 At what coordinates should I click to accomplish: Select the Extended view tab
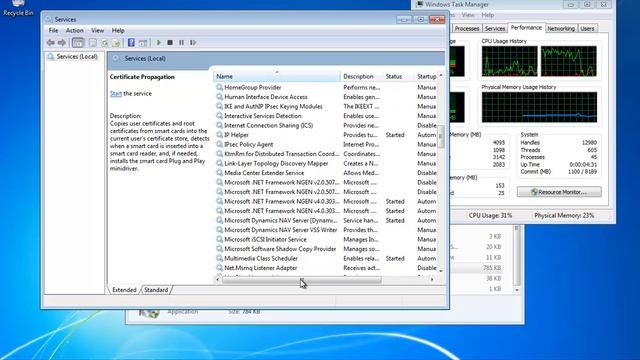pyautogui.click(x=124, y=290)
